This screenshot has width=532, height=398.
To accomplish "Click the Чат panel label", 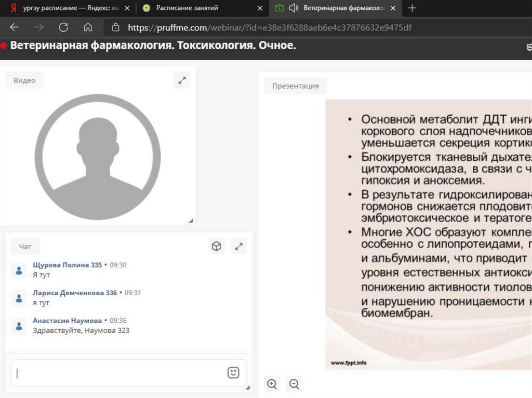I will (x=25, y=247).
